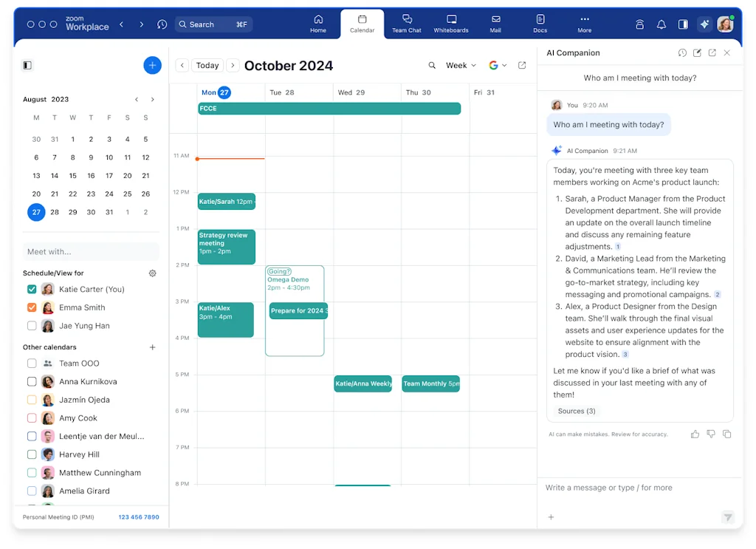Open notifications via the bell icon

click(x=661, y=24)
